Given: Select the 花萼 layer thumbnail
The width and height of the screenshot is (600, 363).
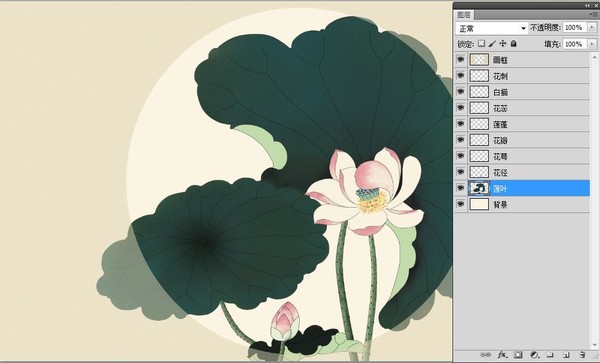Looking at the screenshot, I should [479, 156].
